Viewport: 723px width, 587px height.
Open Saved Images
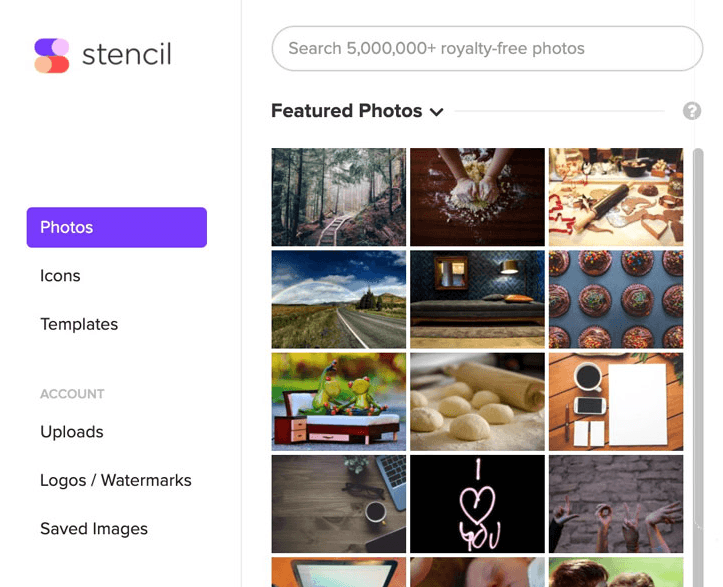(94, 529)
